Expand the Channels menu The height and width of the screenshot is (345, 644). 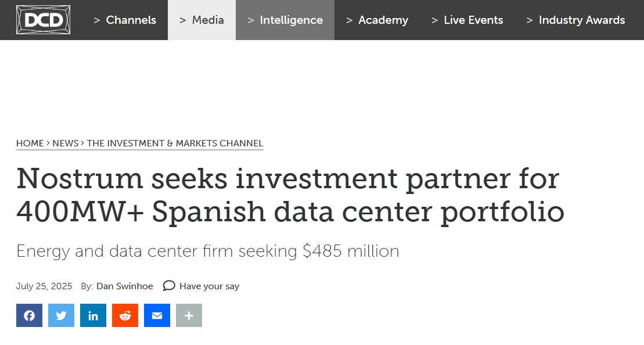click(125, 20)
